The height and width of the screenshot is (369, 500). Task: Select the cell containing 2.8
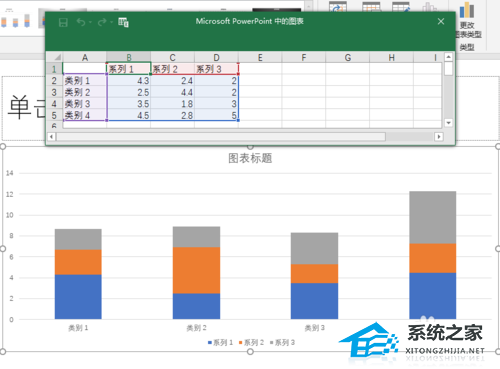[172, 115]
